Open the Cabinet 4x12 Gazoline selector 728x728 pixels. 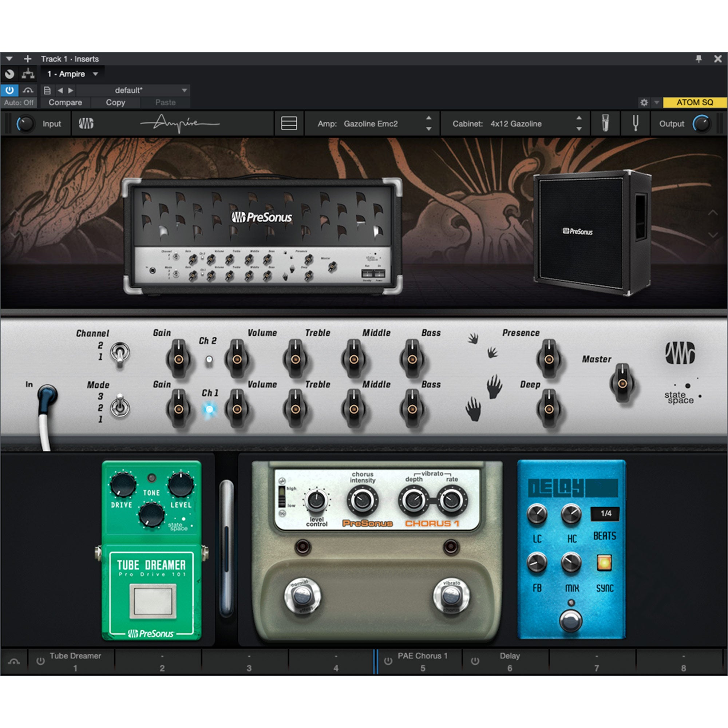click(516, 124)
